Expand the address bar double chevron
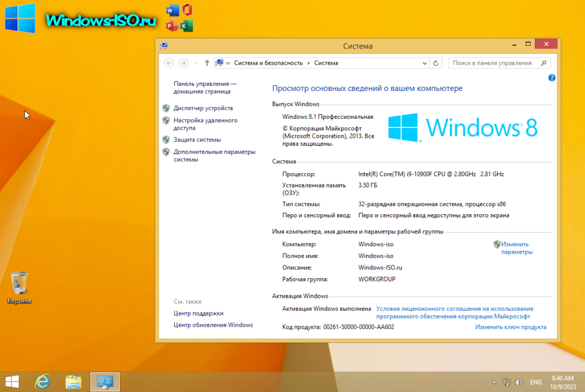Viewport: 585px width, 392px height. 228,63
